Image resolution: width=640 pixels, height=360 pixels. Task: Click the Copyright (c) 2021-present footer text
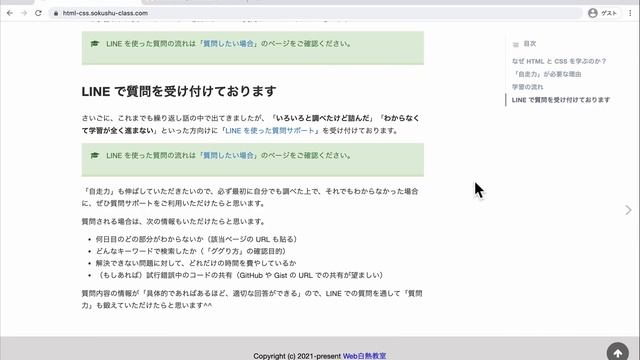point(297,356)
